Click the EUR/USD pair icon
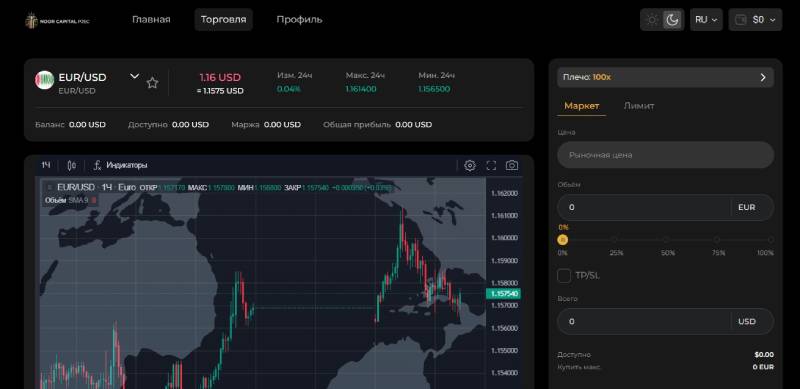 coord(44,80)
